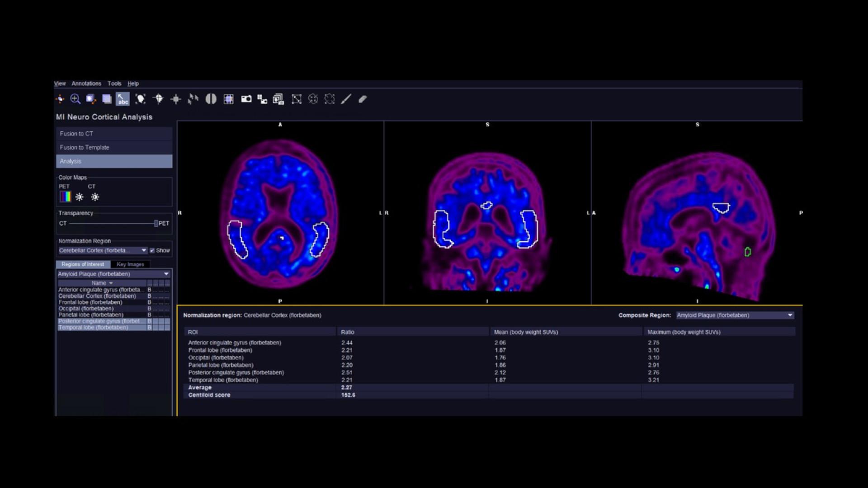
Task: Click the CT brightness sun icon
Action: coord(94,197)
